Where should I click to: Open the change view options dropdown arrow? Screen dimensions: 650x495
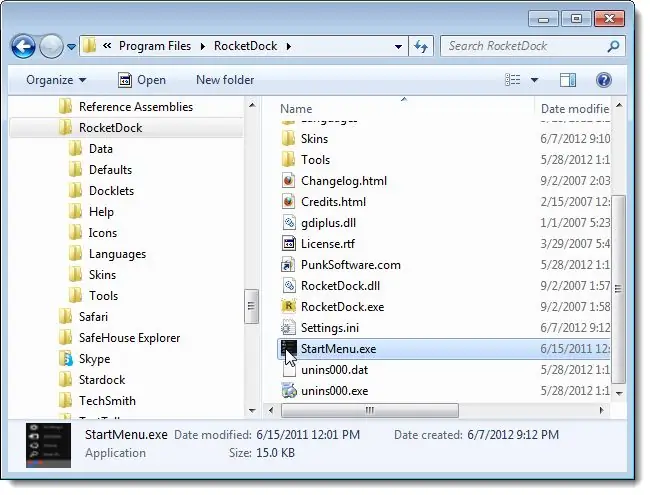pos(534,80)
